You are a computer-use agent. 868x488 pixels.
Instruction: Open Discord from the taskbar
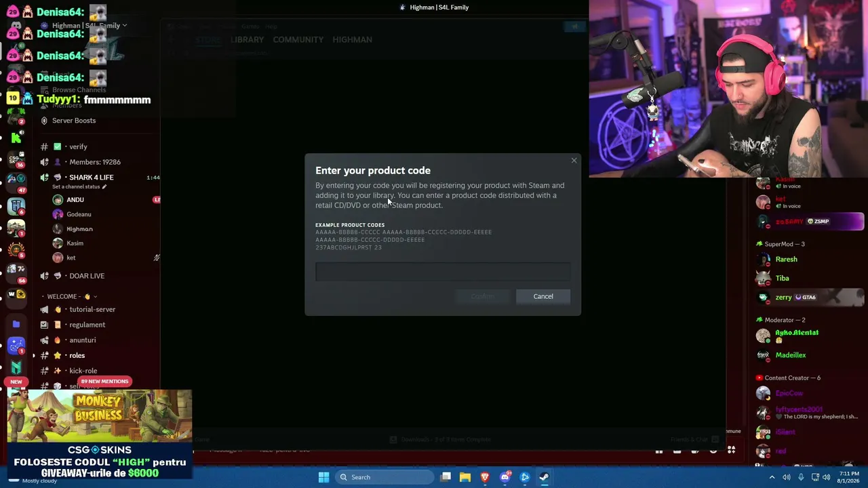(505, 477)
